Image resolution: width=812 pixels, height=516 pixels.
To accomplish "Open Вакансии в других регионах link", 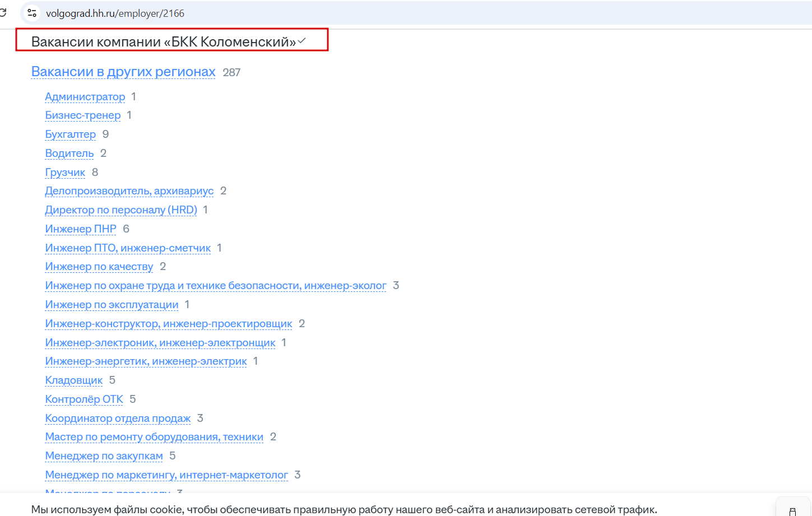I will tap(123, 72).
